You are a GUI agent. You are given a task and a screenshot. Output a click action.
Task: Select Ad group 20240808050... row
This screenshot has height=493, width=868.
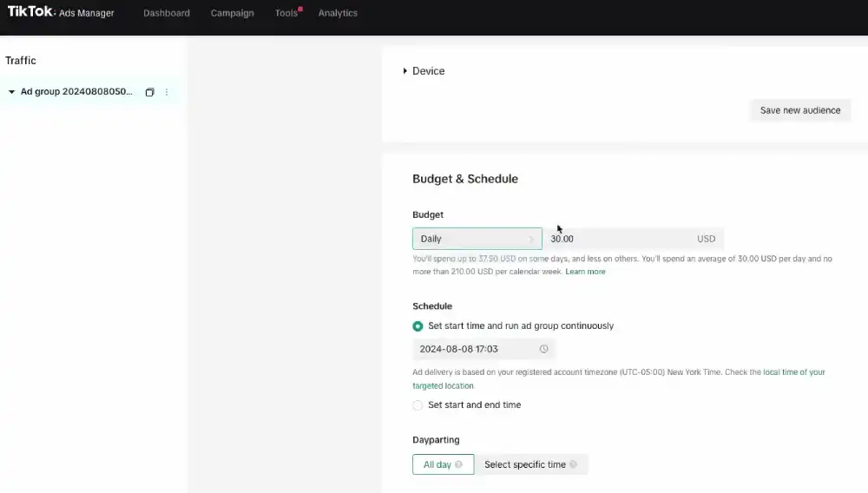tap(90, 92)
